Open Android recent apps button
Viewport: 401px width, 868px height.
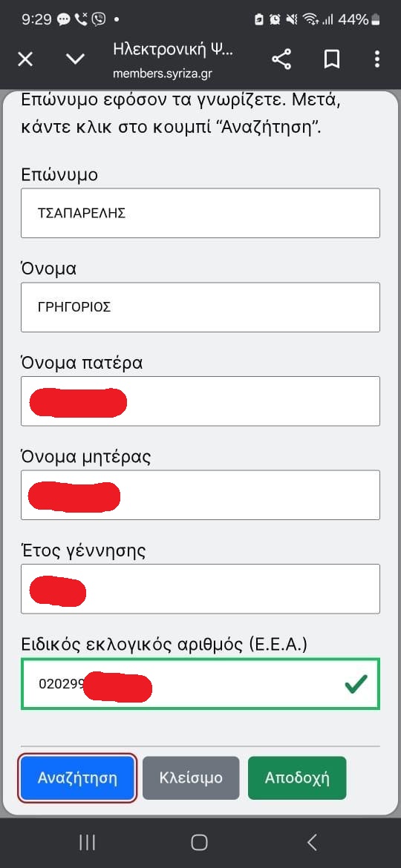87,843
